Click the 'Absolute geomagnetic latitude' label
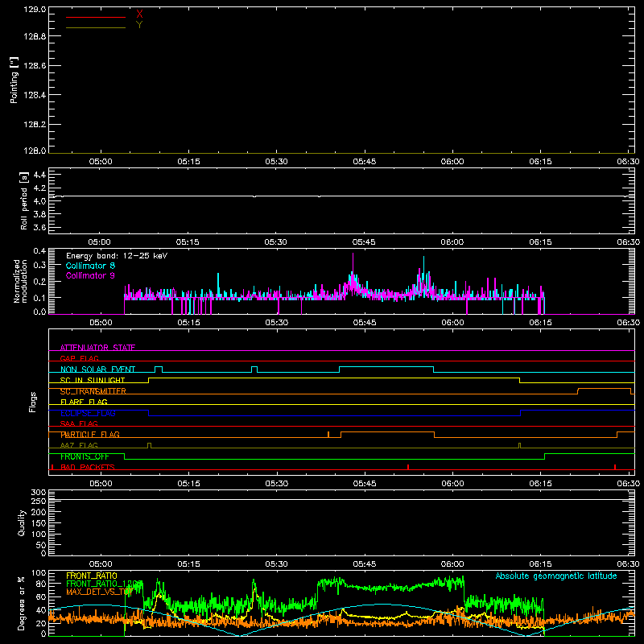This screenshot has height=644, width=644. 556,576
